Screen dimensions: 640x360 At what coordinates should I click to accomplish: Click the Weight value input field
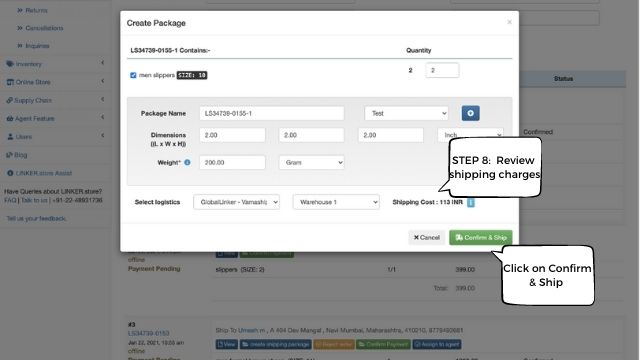click(x=232, y=162)
